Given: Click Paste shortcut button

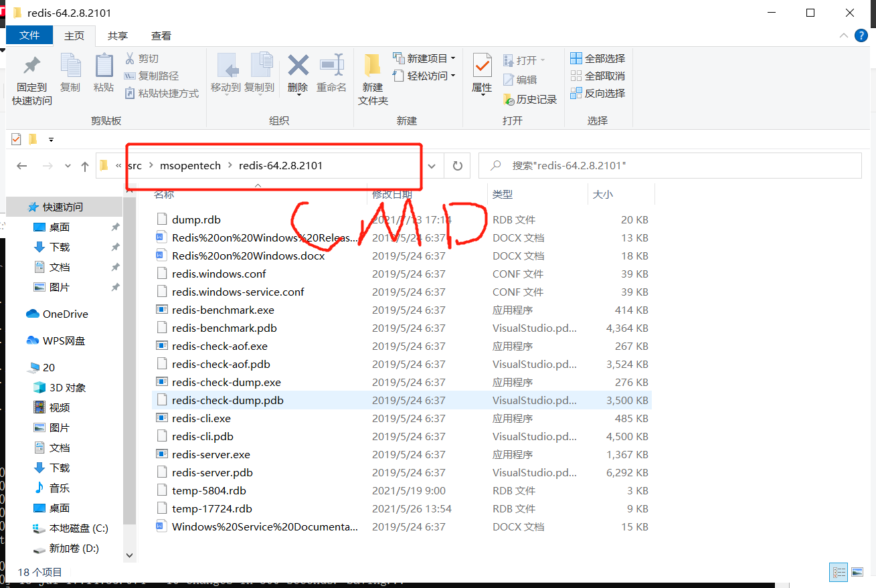Looking at the screenshot, I should 162,94.
